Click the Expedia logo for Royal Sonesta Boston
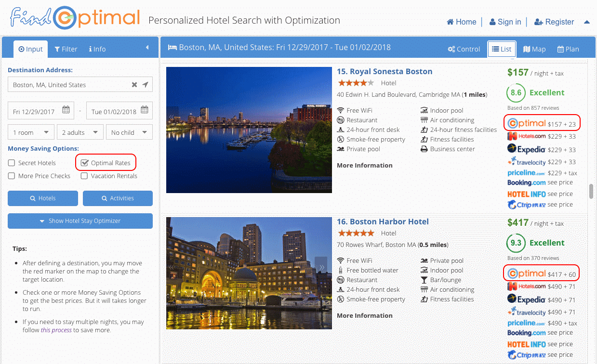Viewport: 597px width, 364px height. (x=527, y=149)
